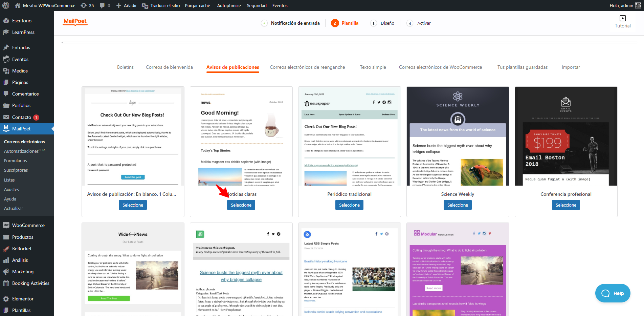
Task: Select the Noticias claras template
Action: click(241, 205)
